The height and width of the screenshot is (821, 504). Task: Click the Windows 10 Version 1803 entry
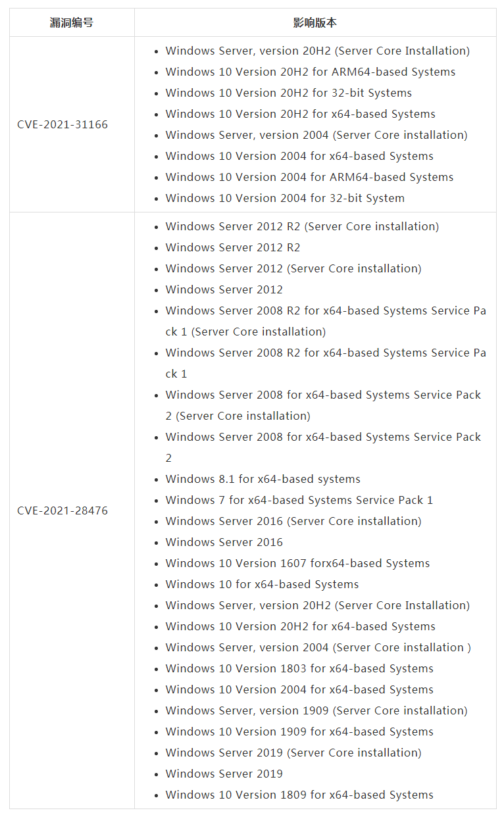tap(299, 668)
